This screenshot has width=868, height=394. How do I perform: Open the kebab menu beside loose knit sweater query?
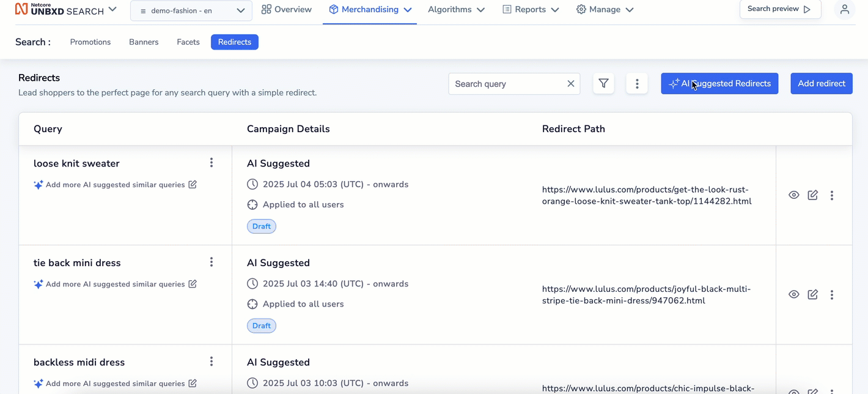(211, 163)
